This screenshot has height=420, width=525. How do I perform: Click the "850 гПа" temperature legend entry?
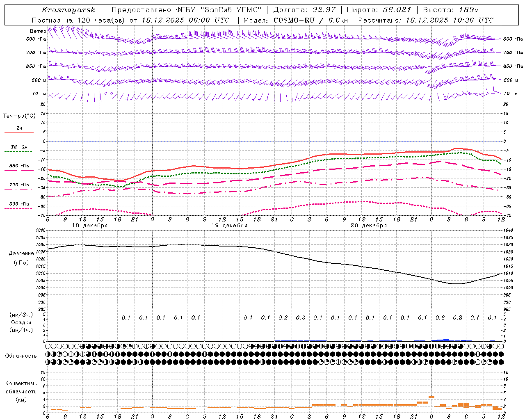(19, 166)
